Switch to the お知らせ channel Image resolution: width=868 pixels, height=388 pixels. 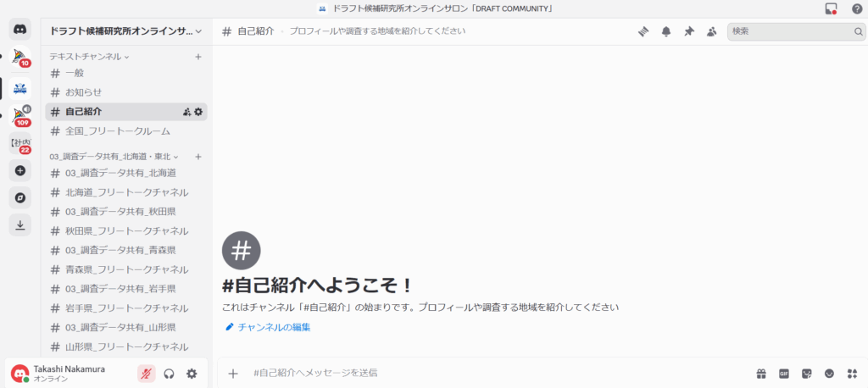(x=83, y=92)
